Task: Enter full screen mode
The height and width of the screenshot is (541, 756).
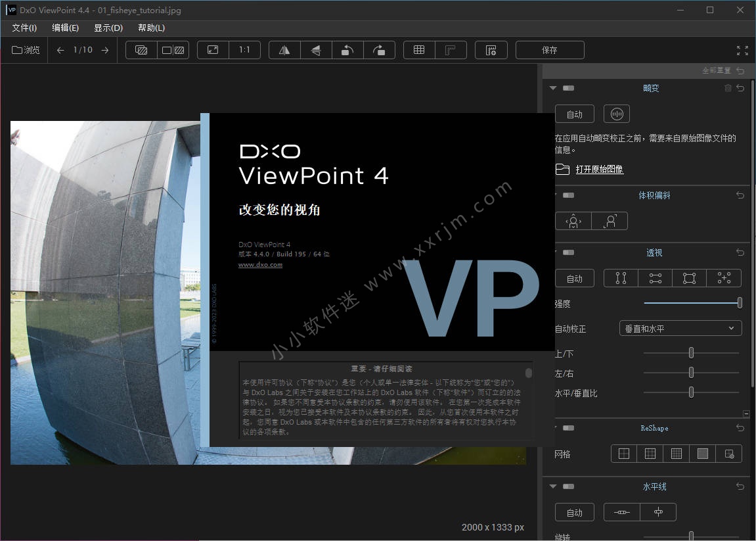Action: (x=742, y=50)
